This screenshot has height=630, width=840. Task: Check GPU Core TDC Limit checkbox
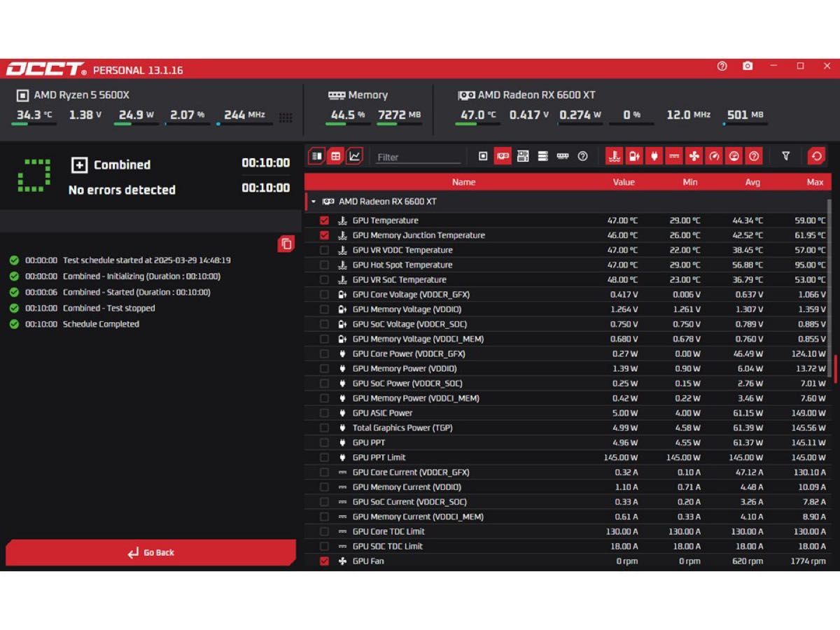pos(324,531)
